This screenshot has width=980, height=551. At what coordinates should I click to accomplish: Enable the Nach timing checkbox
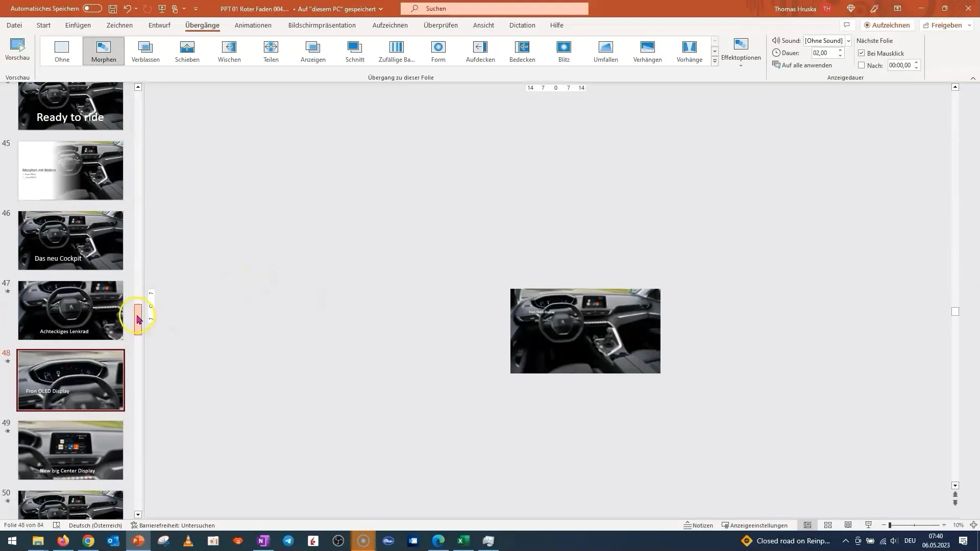coord(862,65)
